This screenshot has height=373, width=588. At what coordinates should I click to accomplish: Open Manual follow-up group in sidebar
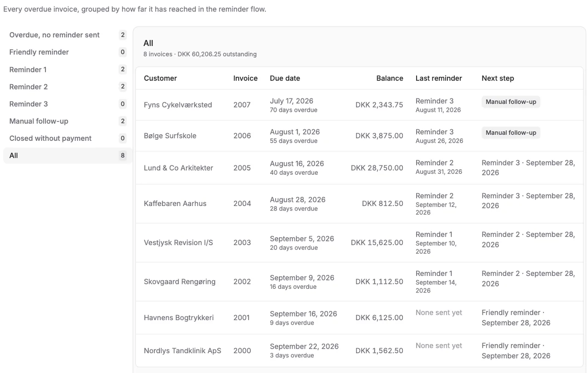68,121
